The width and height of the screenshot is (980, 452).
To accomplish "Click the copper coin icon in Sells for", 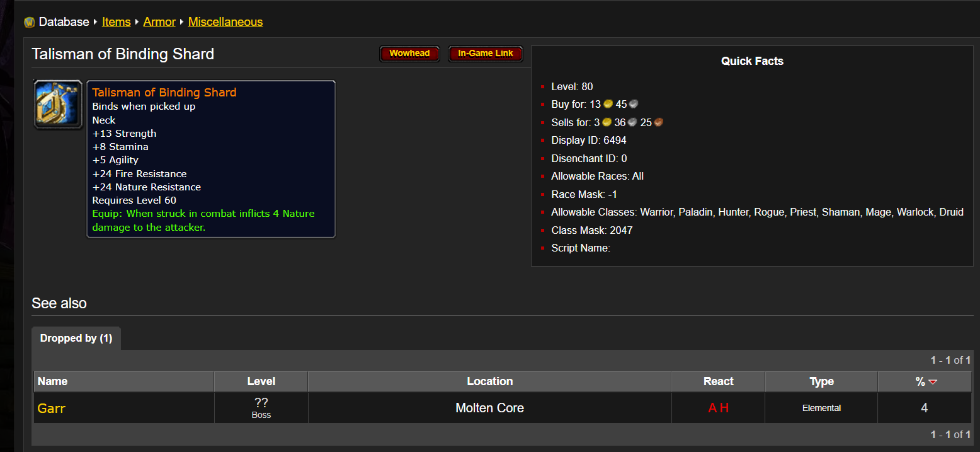I will click(659, 122).
